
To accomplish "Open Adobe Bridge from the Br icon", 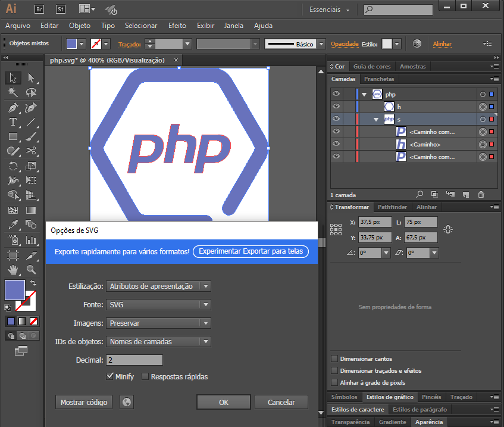I will pyautogui.click(x=39, y=9).
